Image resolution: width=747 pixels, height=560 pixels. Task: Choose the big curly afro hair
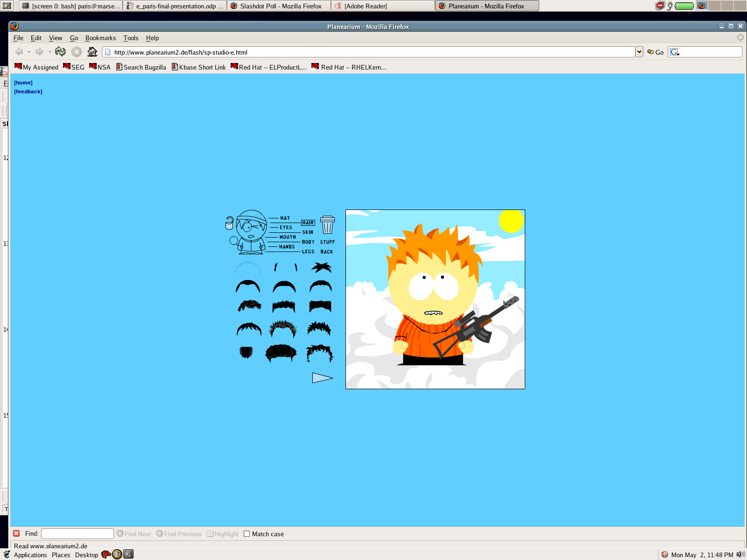[x=281, y=353]
